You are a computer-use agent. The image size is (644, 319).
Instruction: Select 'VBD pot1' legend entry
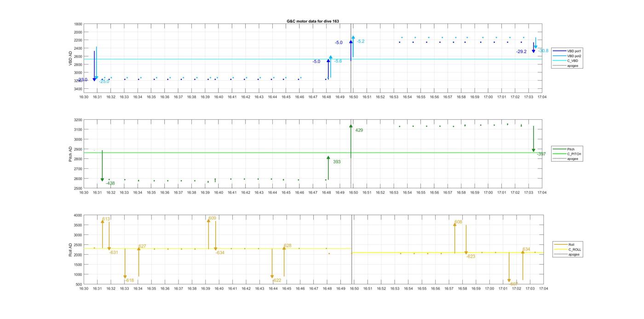pos(574,51)
